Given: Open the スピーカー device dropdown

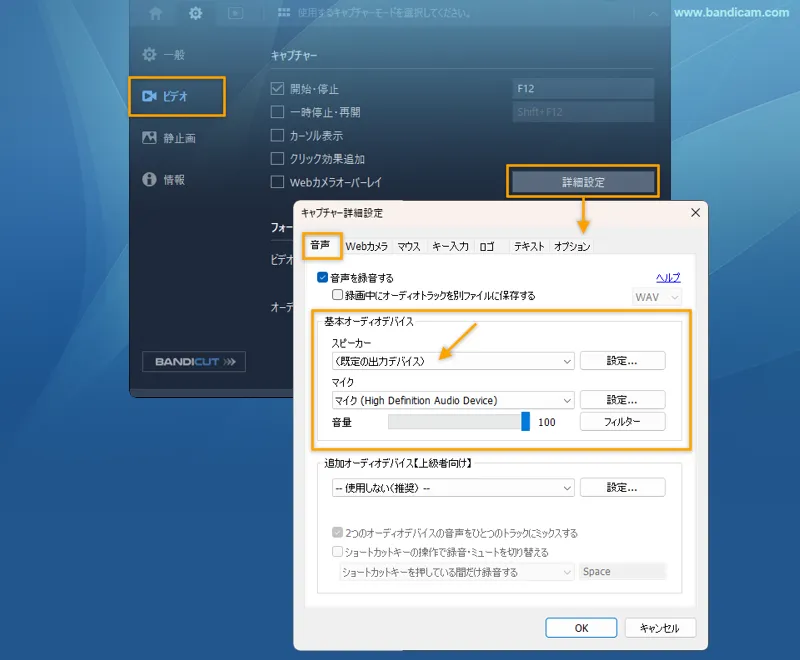Looking at the screenshot, I should coord(453,361).
